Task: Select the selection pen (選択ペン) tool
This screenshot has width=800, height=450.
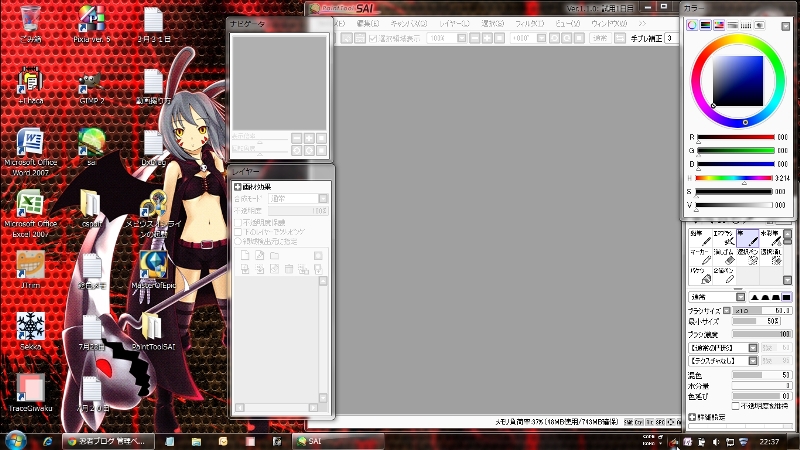Action: pyautogui.click(x=747, y=257)
